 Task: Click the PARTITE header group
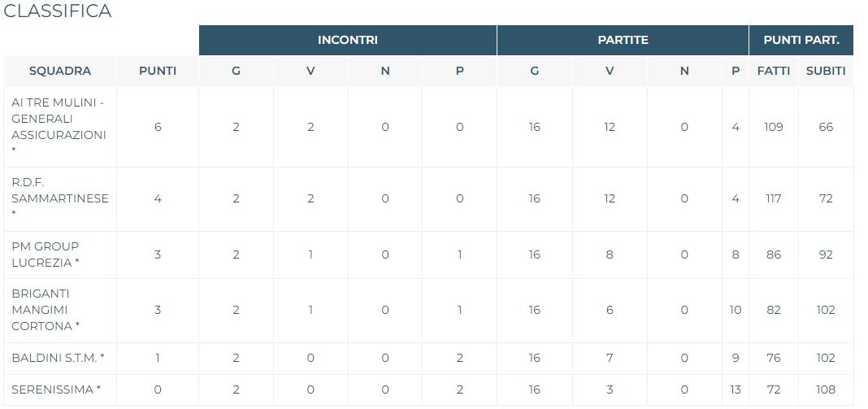coord(623,41)
